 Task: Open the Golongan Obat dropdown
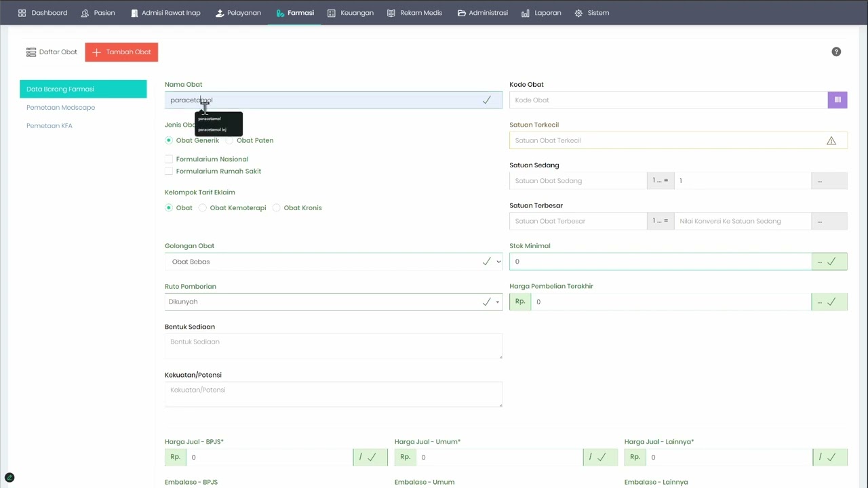coord(334,262)
